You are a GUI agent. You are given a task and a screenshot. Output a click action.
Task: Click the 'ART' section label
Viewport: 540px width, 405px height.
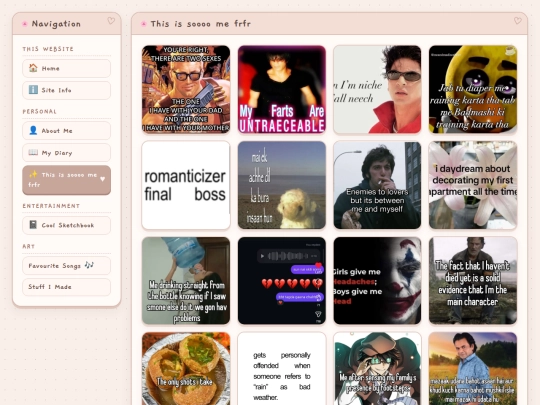[x=29, y=246]
